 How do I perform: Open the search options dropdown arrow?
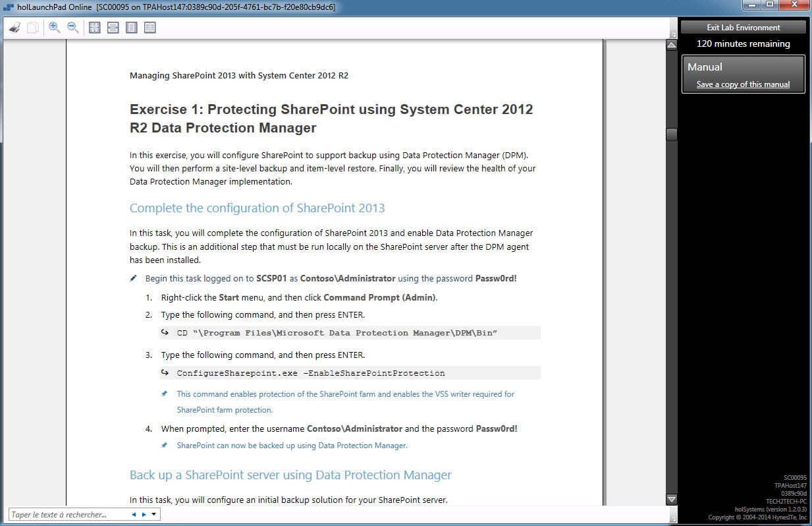[153, 514]
